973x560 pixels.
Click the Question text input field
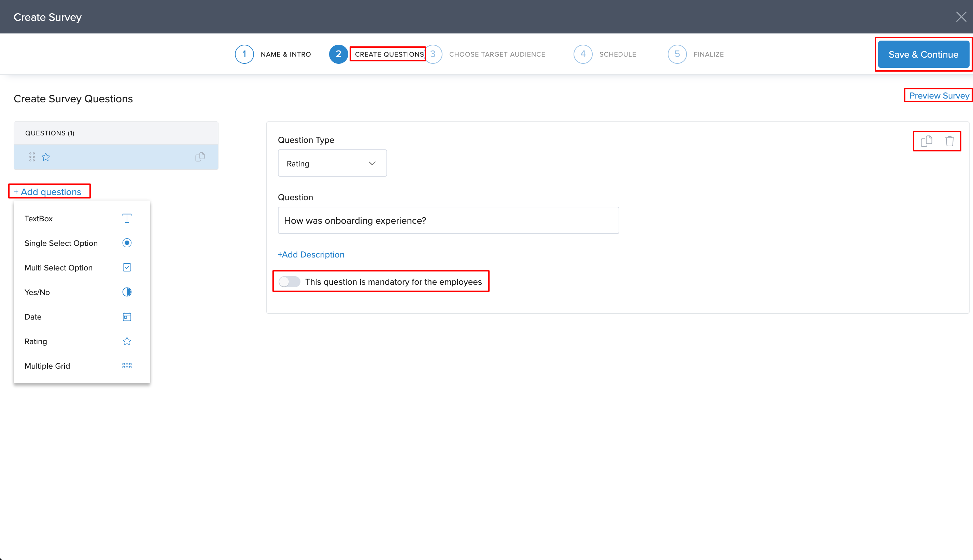[448, 220]
